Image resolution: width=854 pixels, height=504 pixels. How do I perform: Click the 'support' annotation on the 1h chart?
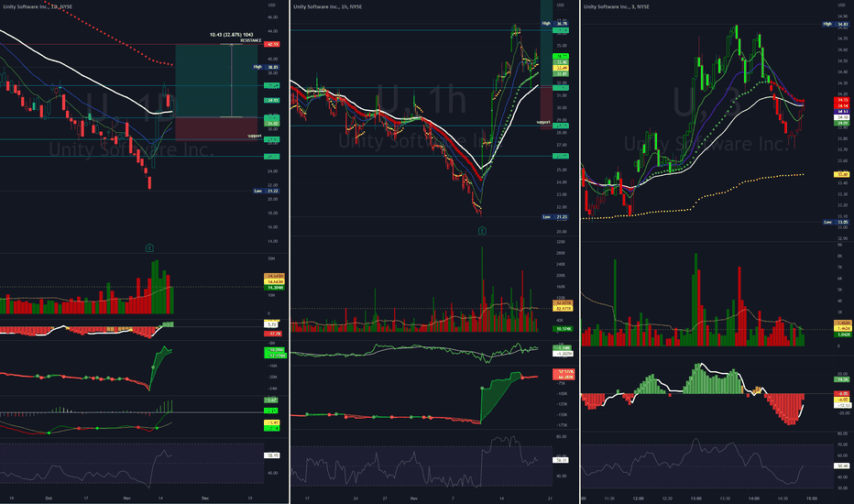[x=543, y=122]
